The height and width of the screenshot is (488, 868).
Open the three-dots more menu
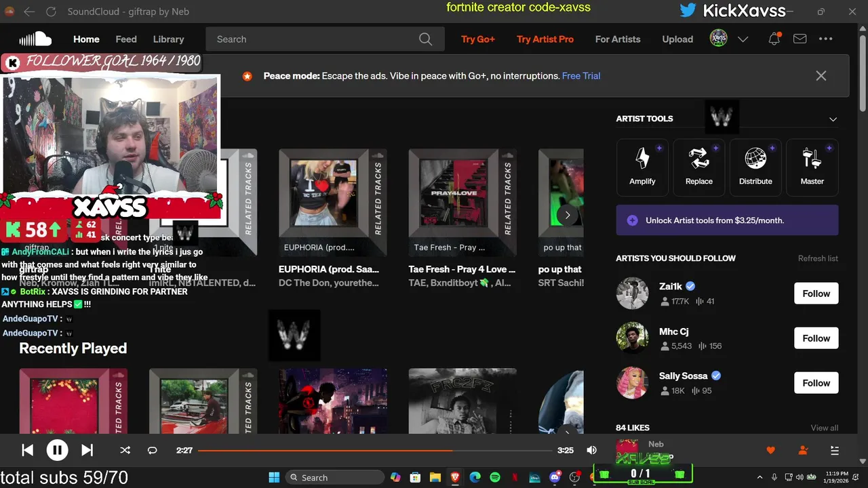coord(825,39)
